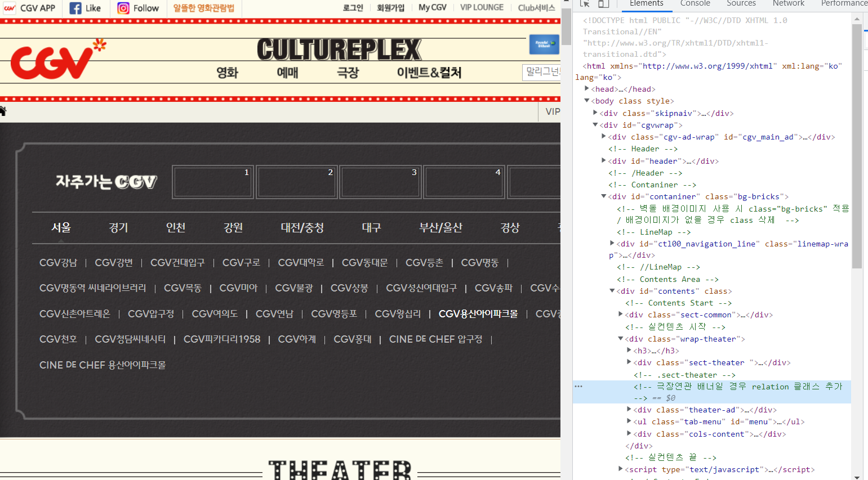Screen dimensions: 868x480
Task: Open the 영화 menu
Action: pyautogui.click(x=227, y=73)
